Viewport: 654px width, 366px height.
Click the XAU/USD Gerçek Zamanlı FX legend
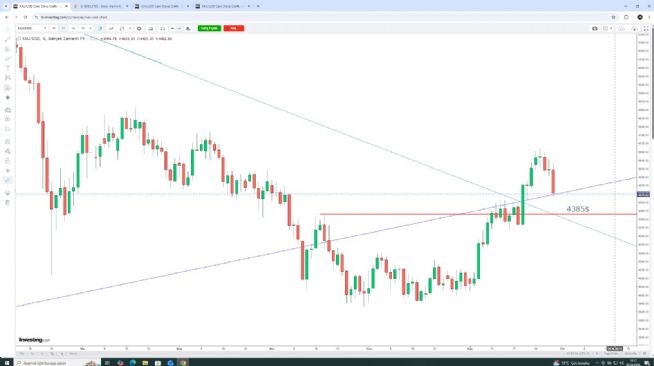point(53,39)
